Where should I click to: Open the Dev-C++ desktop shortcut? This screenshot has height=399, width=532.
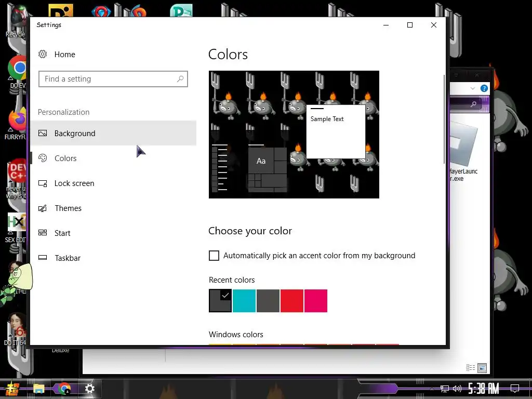point(16,178)
